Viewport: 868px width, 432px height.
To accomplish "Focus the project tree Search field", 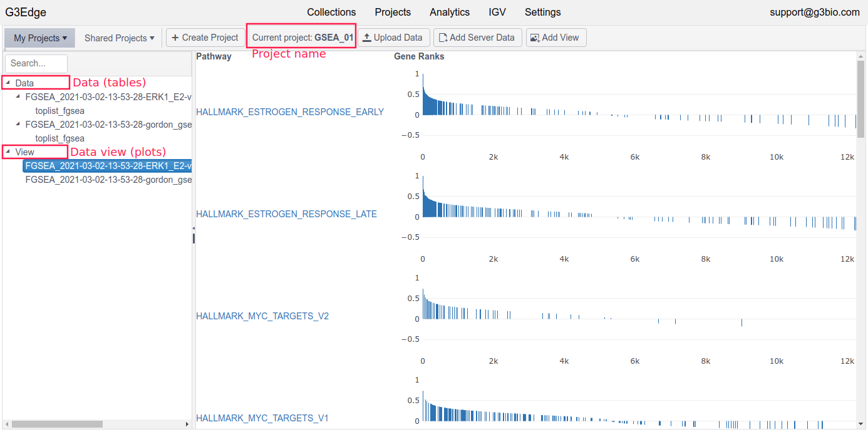I will [36, 63].
